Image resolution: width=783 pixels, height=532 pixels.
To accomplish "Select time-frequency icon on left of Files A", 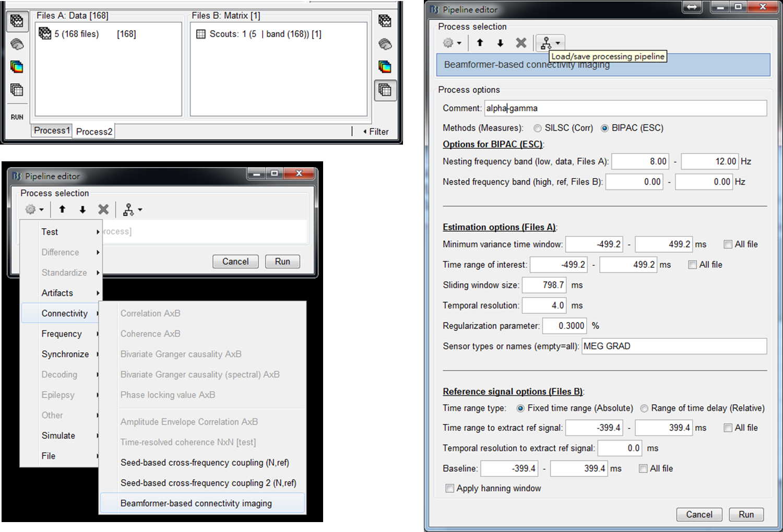I will (17, 67).
